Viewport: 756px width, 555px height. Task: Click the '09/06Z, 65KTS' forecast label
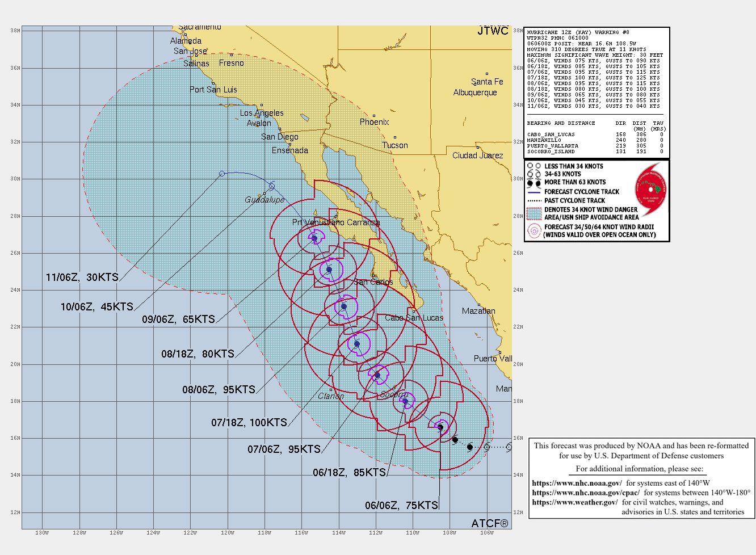click(179, 319)
